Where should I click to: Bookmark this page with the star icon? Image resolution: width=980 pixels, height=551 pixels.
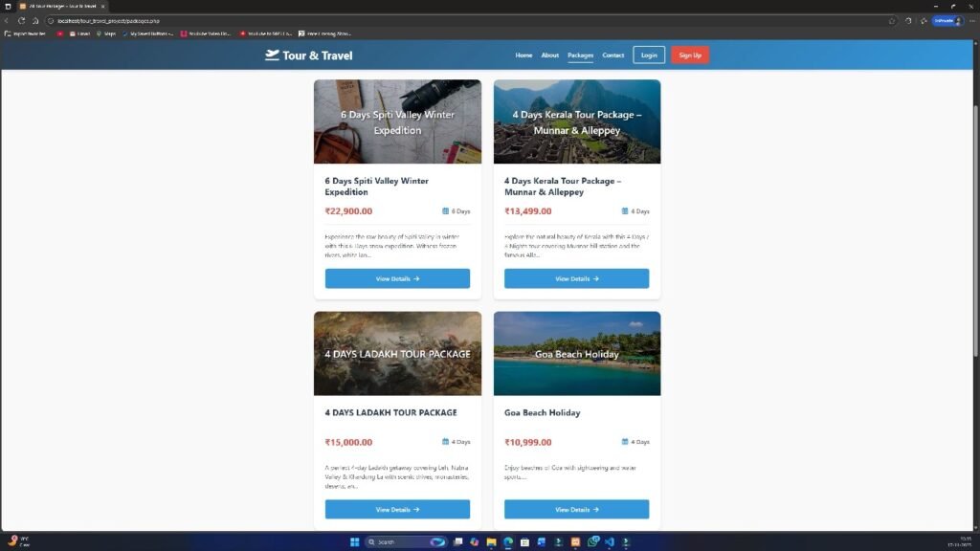(x=892, y=21)
